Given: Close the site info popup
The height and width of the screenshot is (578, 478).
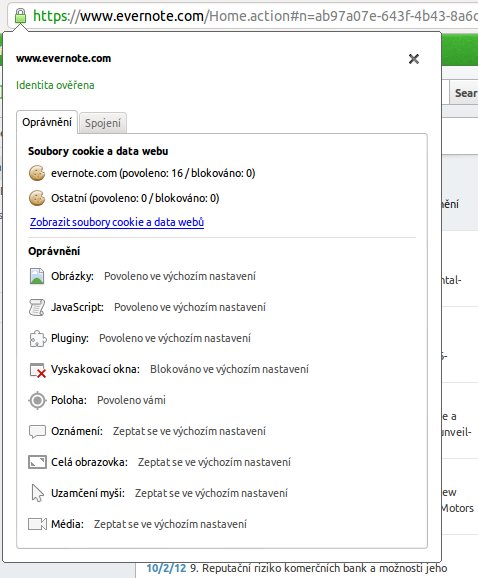Looking at the screenshot, I should [x=414, y=59].
